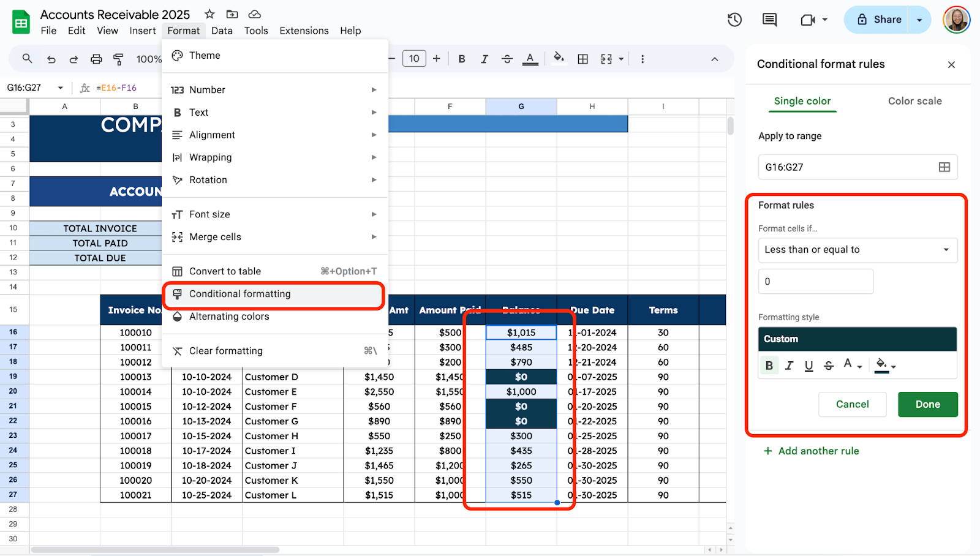Click Add another rule link
This screenshot has height=556, width=980.
click(812, 451)
